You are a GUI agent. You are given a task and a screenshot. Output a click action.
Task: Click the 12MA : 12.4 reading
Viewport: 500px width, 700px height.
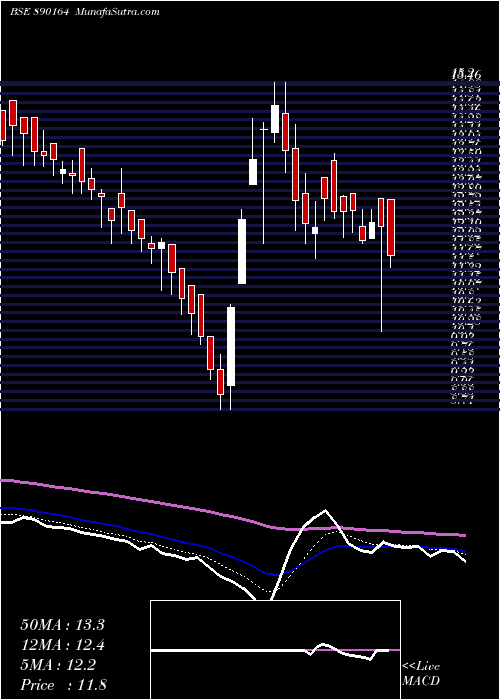coord(63,645)
